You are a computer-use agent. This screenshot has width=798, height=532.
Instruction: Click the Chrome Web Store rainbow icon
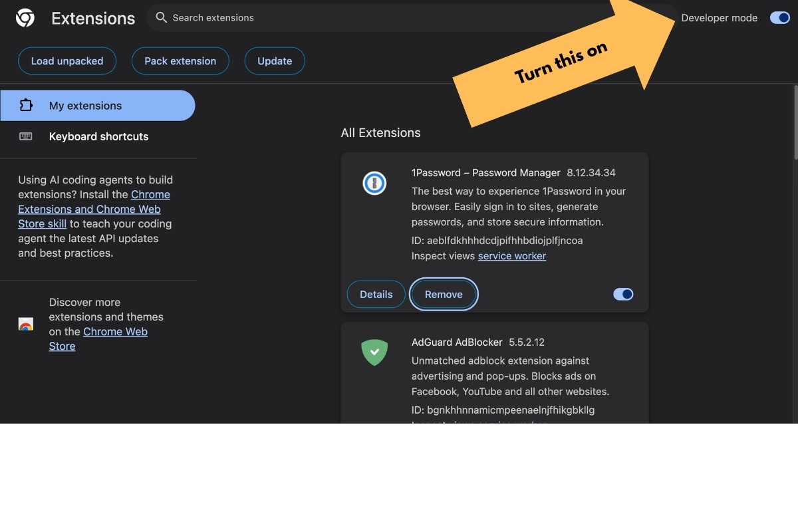coord(26,325)
